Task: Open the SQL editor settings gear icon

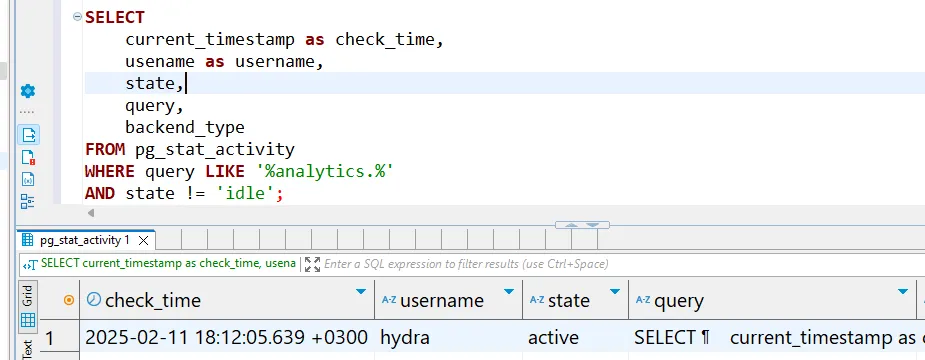Action: [x=28, y=91]
